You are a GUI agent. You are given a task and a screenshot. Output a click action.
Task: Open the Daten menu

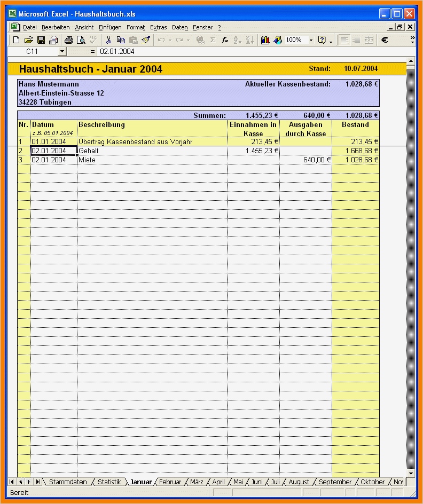[179, 27]
